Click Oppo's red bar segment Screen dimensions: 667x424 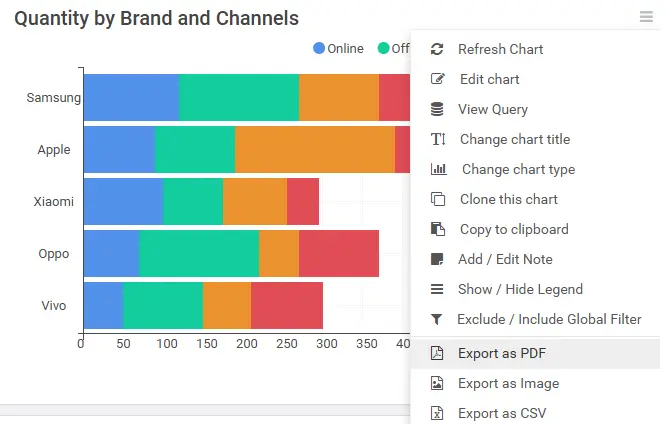click(x=339, y=253)
